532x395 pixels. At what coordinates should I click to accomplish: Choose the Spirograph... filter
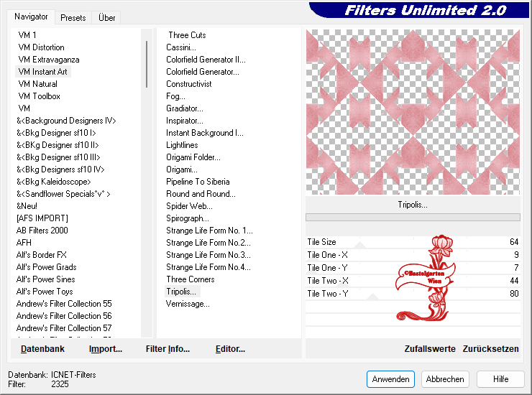(x=188, y=218)
